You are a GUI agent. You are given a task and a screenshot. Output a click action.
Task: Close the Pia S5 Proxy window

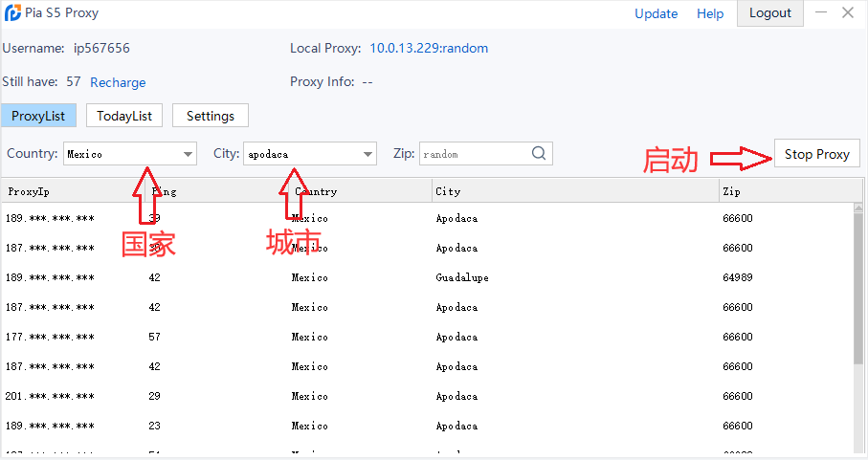[x=848, y=13]
